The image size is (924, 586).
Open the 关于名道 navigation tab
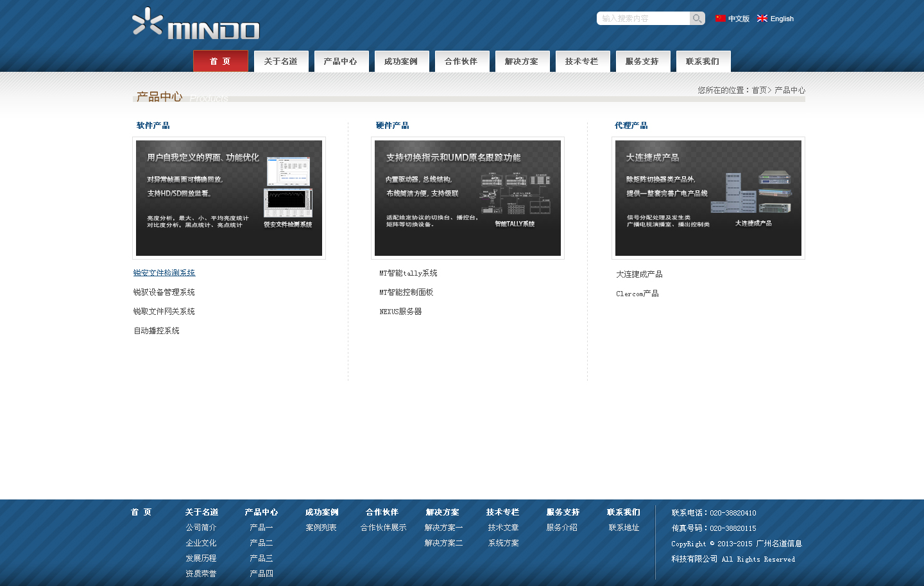[x=281, y=62]
